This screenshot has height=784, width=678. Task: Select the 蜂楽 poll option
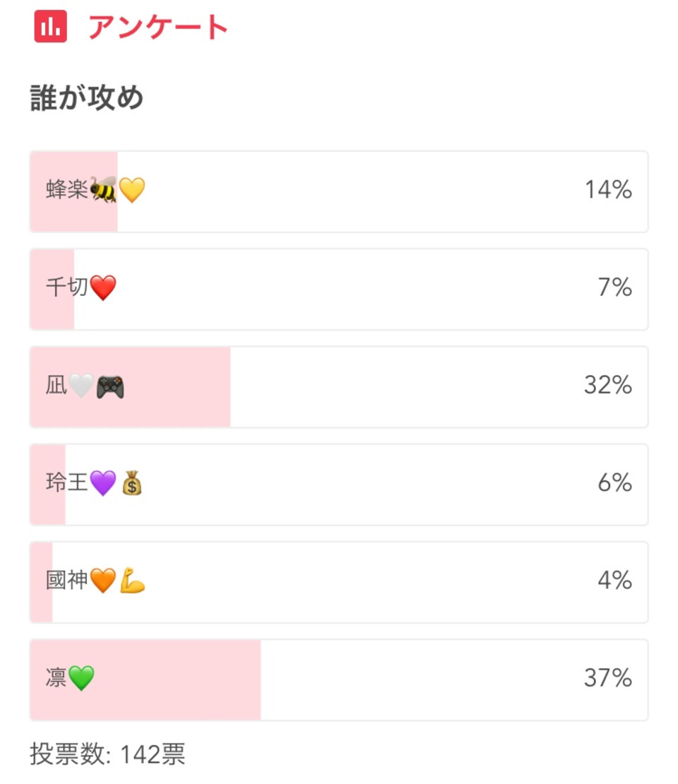tap(339, 191)
